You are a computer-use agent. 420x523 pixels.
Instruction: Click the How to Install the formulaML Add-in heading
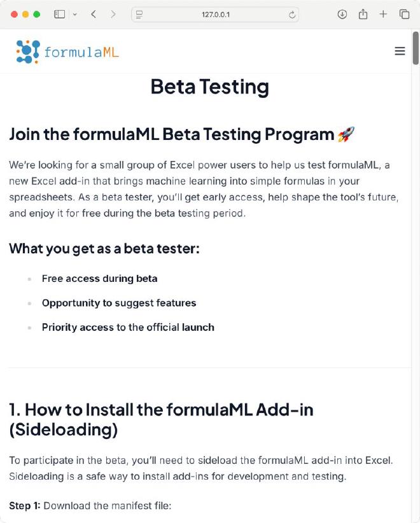[161, 419]
